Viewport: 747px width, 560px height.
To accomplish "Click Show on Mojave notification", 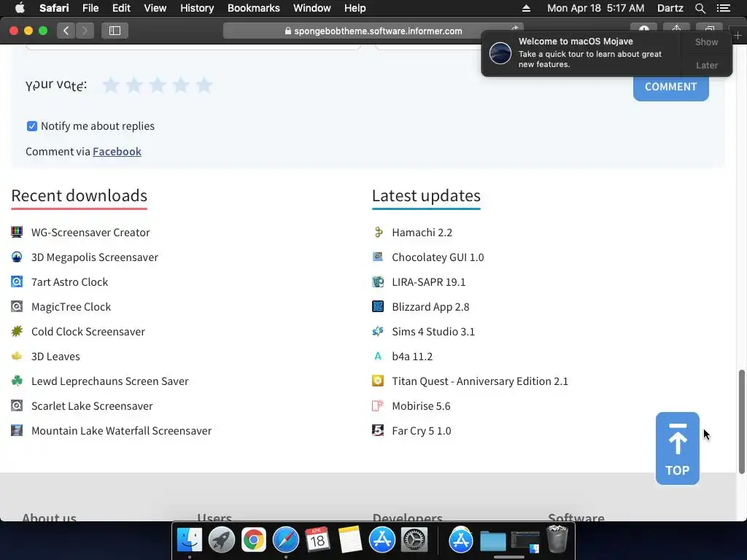I will click(x=706, y=42).
